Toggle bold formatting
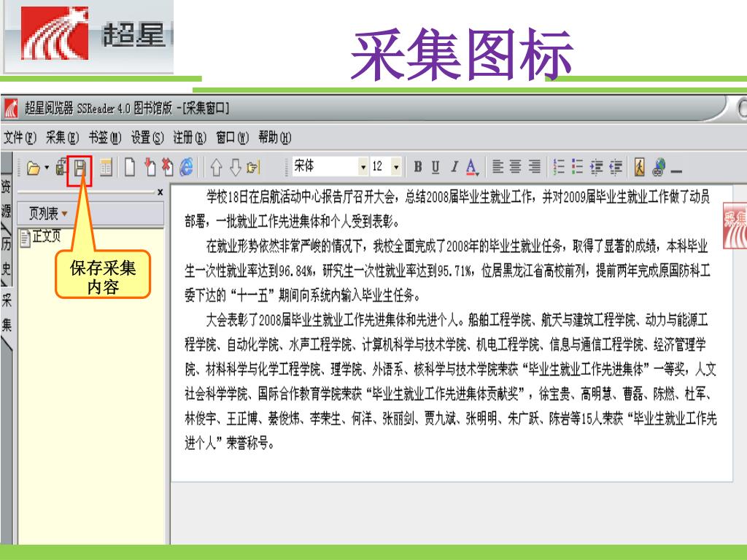 [x=418, y=167]
